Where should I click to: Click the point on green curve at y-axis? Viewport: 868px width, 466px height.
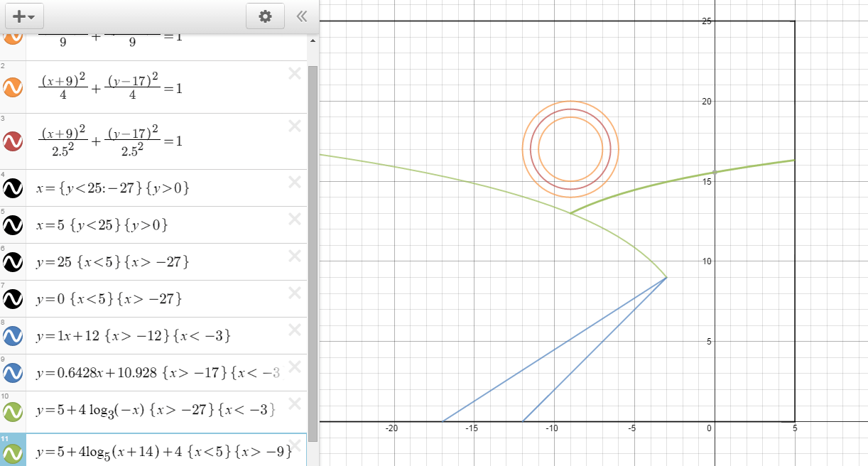tap(715, 172)
